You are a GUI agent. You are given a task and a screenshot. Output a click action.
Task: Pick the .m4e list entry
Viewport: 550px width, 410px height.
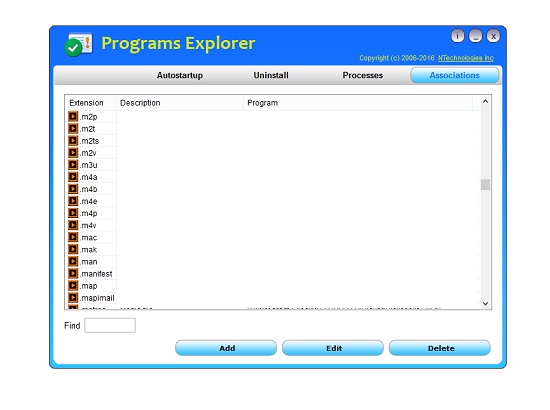(x=88, y=201)
